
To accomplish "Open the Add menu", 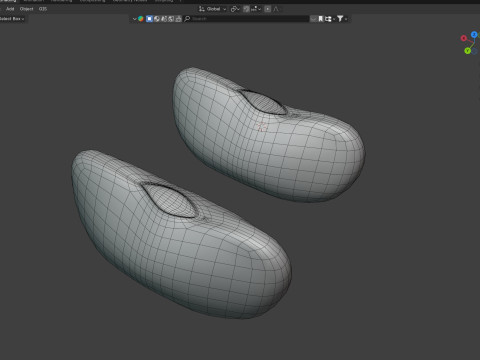I will click(x=10, y=9).
